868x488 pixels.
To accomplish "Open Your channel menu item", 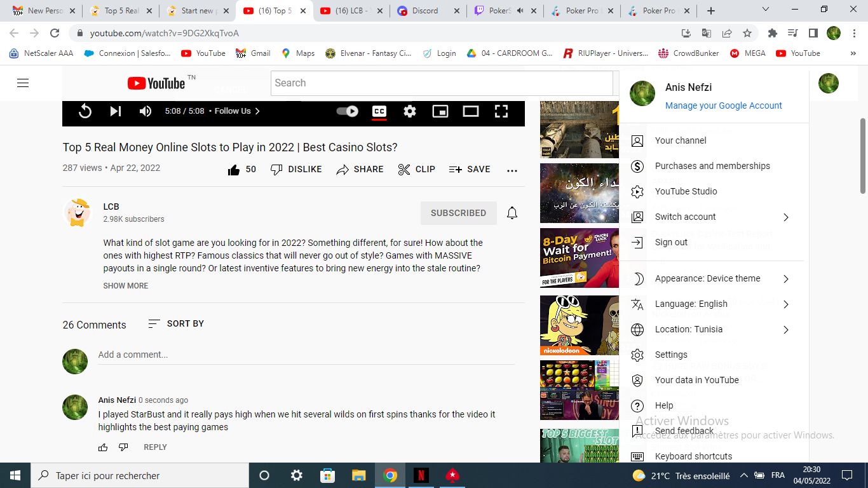I will (714, 140).
